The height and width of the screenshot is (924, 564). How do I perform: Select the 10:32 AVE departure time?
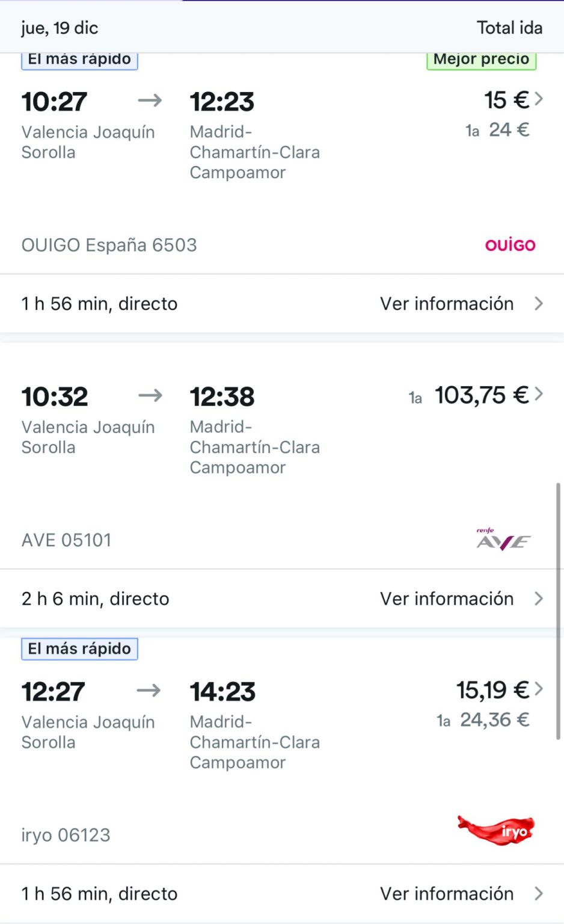55,396
